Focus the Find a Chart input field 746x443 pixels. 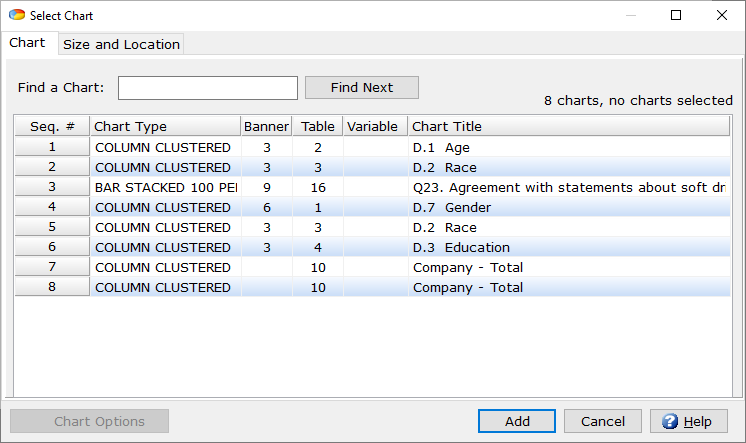[x=208, y=88]
